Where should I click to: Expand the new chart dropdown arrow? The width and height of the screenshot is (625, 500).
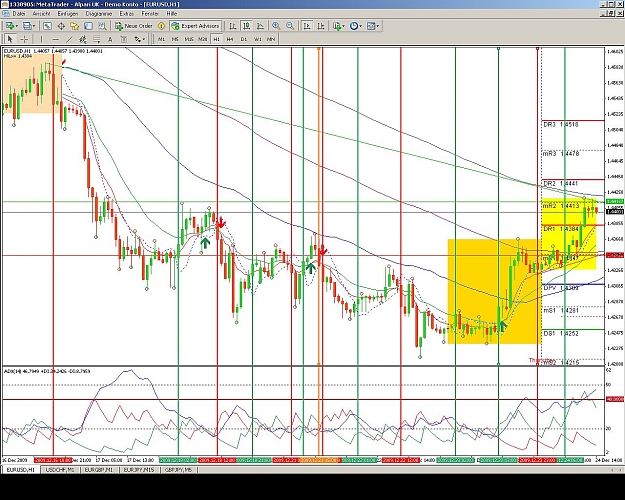tap(16, 26)
